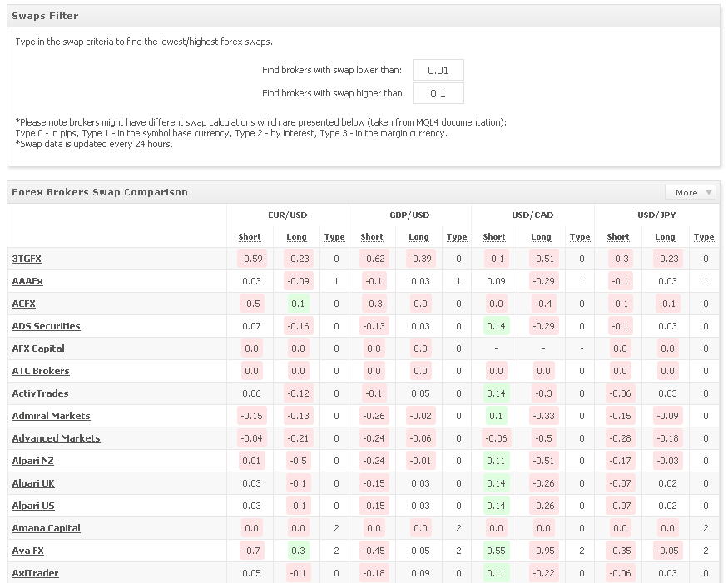Screen dimensions: 728x583
Task: Open the Alpari NZ broker link
Action: coord(32,461)
